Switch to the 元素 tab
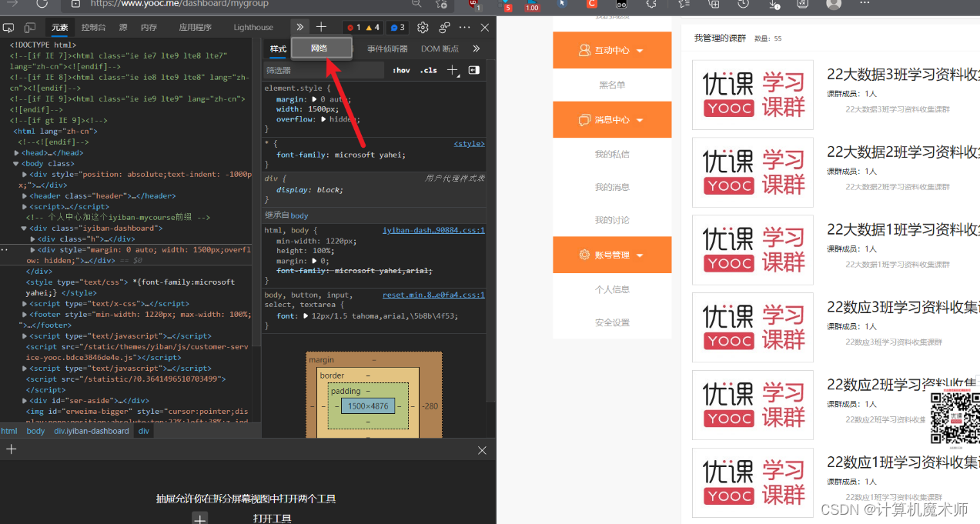This screenshot has width=980, height=524. coord(60,28)
